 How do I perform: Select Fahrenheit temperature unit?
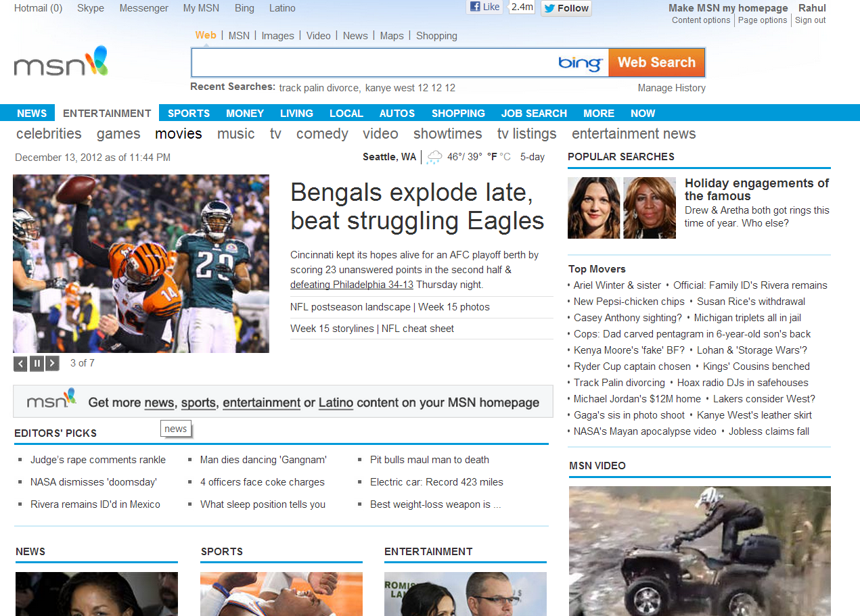[x=492, y=157]
